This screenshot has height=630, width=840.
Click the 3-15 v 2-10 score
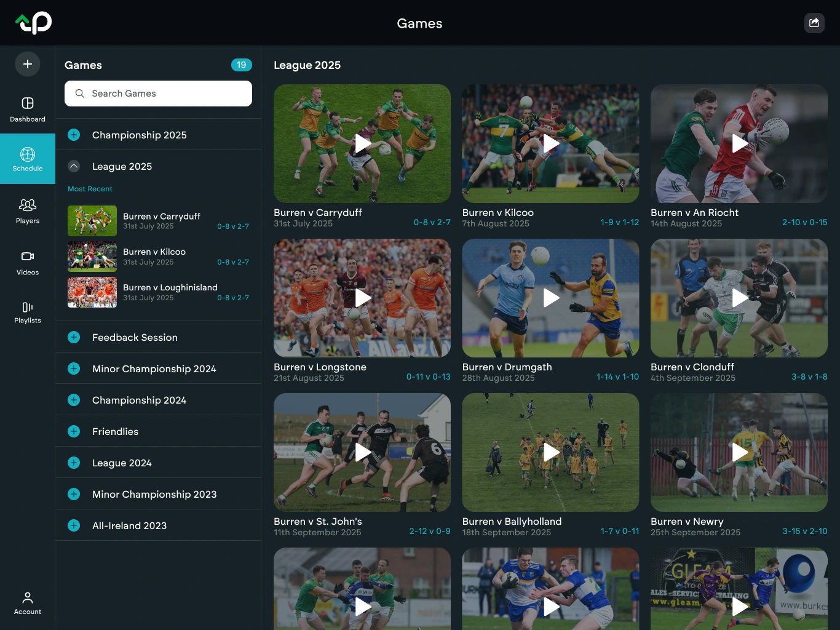(x=805, y=531)
